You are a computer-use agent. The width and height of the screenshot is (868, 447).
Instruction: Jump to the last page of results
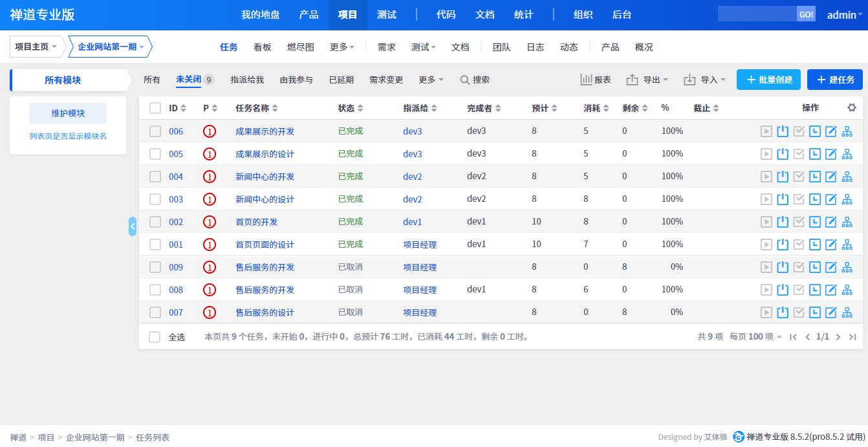[852, 337]
